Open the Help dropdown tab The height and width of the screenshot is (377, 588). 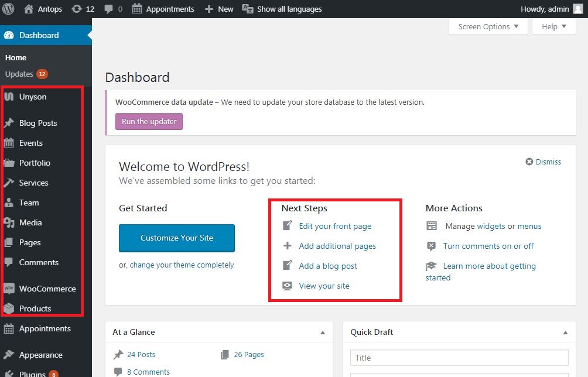[x=554, y=26]
